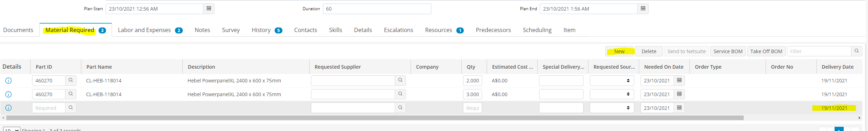
Task: Click the Duration field showing 60
Action: point(377,9)
